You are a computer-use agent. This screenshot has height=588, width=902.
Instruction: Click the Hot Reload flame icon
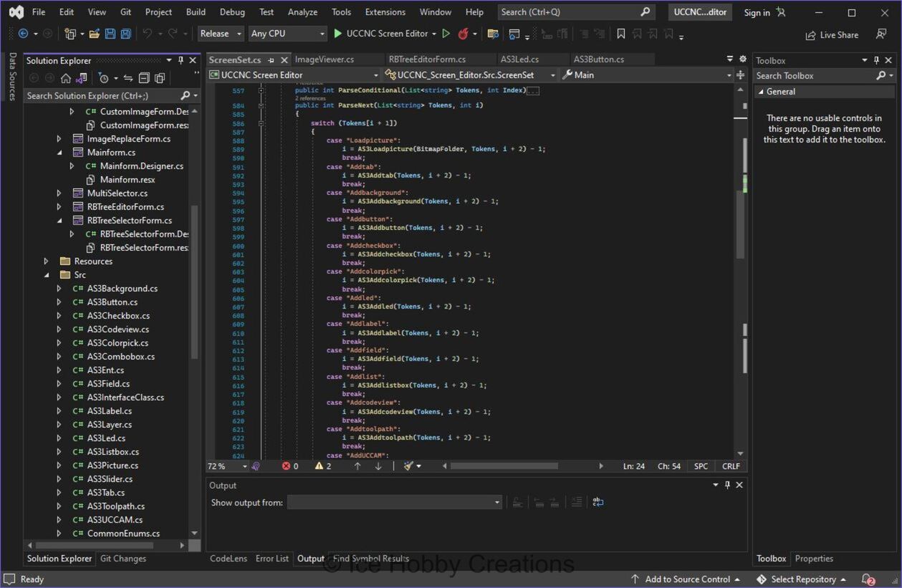tap(463, 34)
